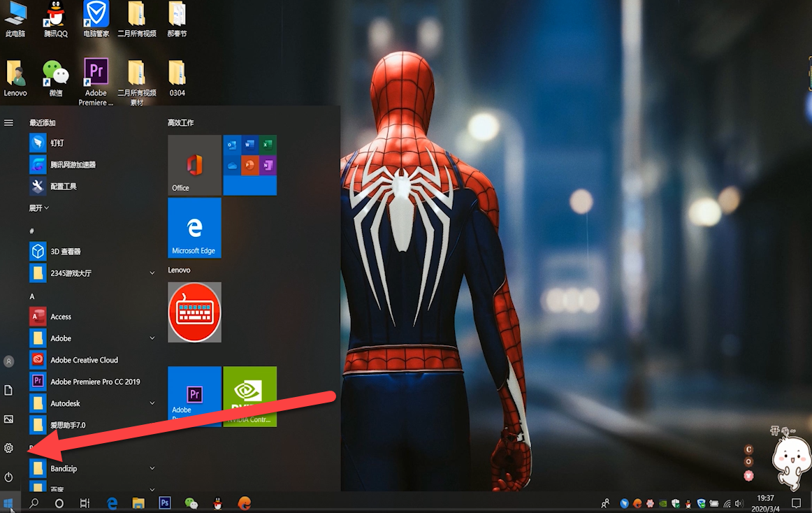Open taskbar Search magnifier

coord(34,503)
